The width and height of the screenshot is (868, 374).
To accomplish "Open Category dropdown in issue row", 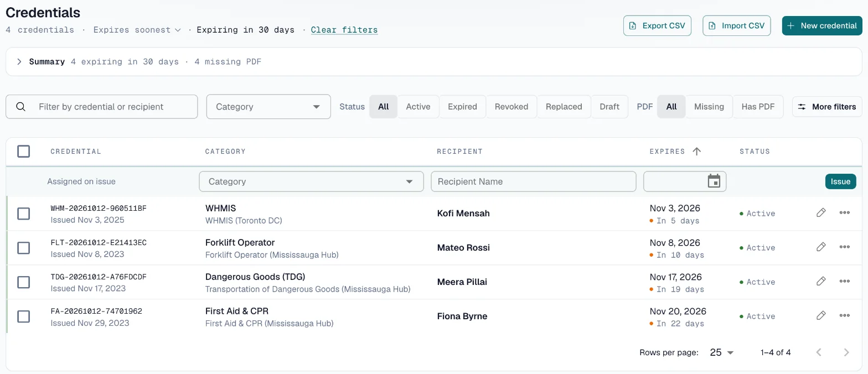I will (311, 181).
